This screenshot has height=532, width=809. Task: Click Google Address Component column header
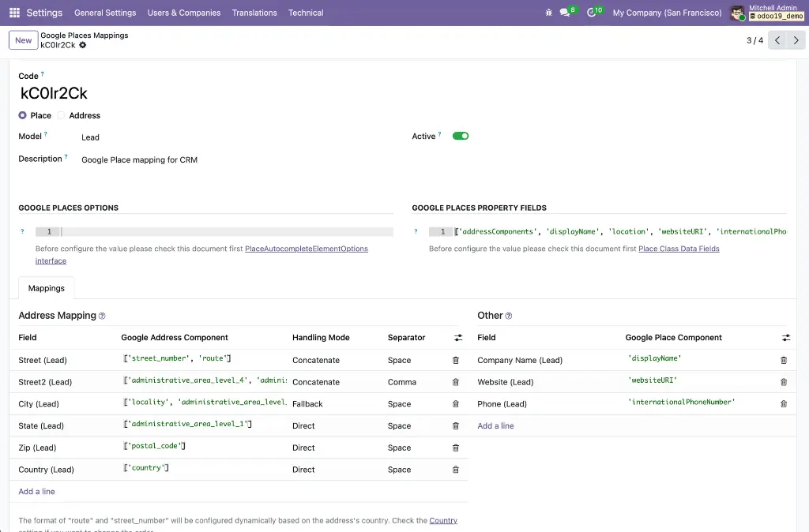175,338
